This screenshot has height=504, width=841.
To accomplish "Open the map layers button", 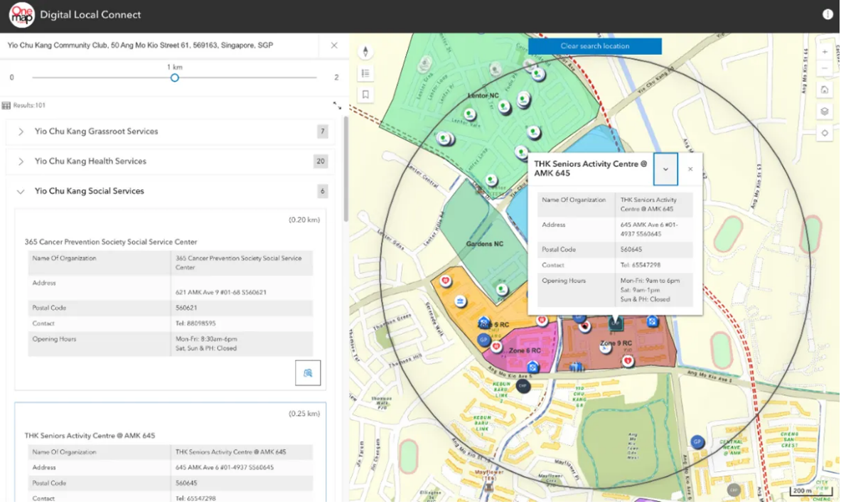I will point(825,112).
